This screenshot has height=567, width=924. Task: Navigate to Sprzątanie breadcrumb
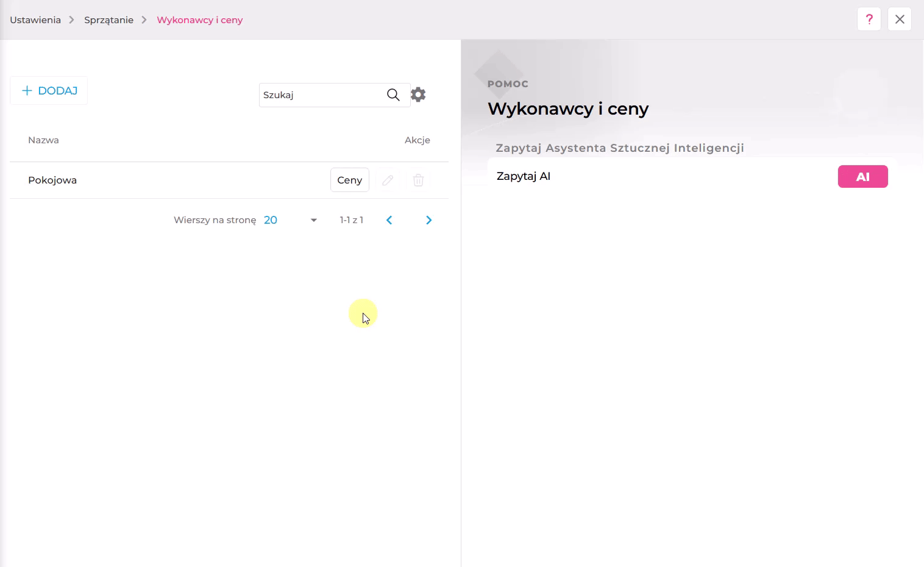[108, 20]
